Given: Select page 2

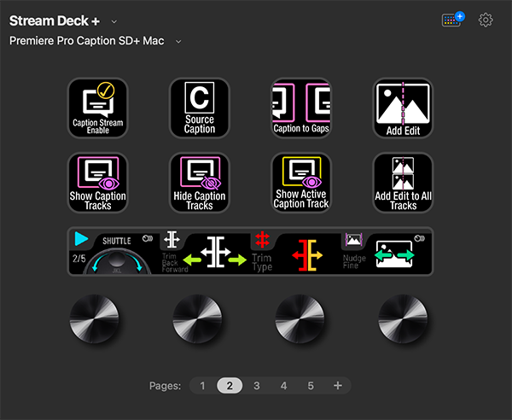Looking at the screenshot, I should click(230, 386).
